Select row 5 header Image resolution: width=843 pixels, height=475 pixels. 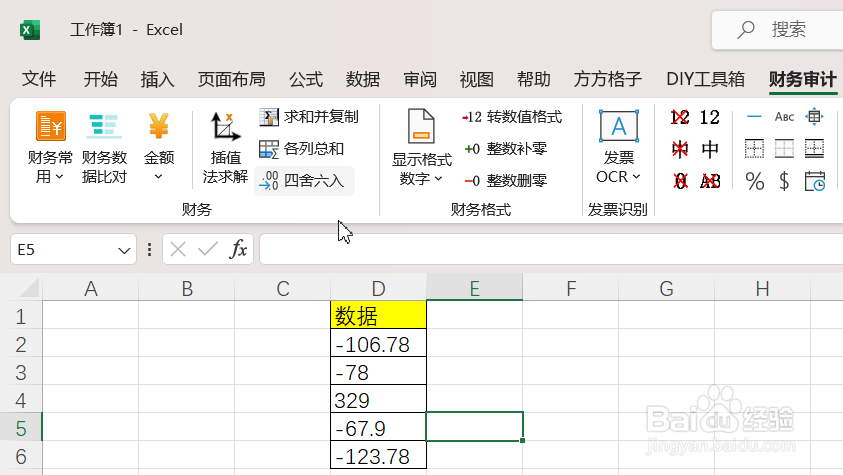click(x=20, y=428)
